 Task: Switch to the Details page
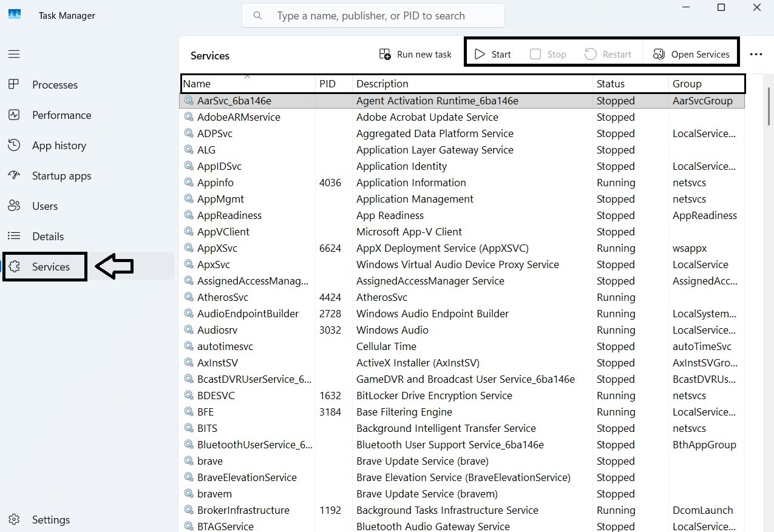[x=36, y=237]
